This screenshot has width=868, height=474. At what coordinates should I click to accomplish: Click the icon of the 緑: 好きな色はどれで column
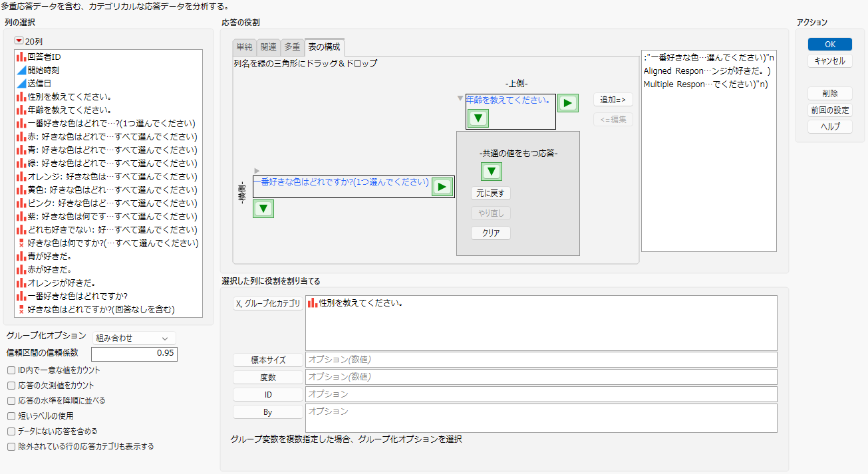[21, 164]
